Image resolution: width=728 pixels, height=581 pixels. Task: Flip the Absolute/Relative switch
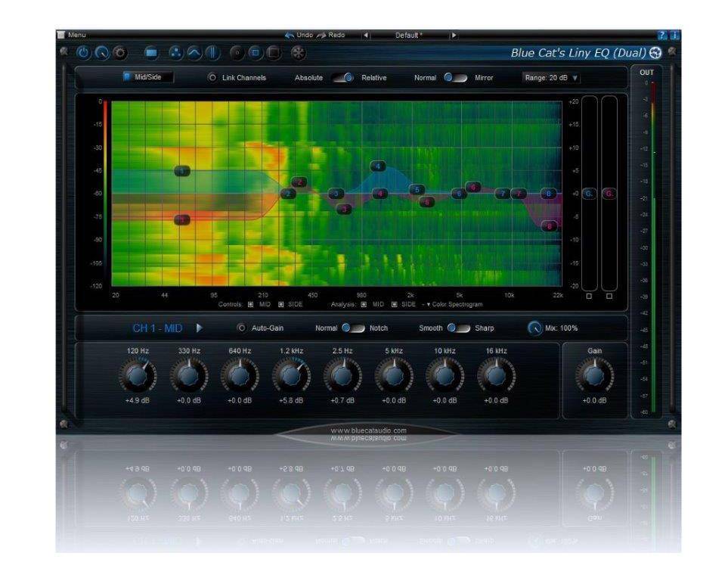tap(343, 78)
